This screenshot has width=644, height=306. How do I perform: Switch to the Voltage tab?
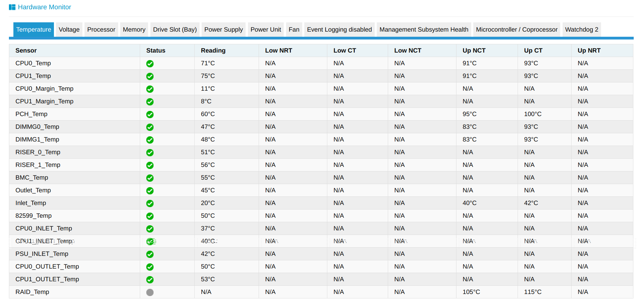pyautogui.click(x=69, y=30)
